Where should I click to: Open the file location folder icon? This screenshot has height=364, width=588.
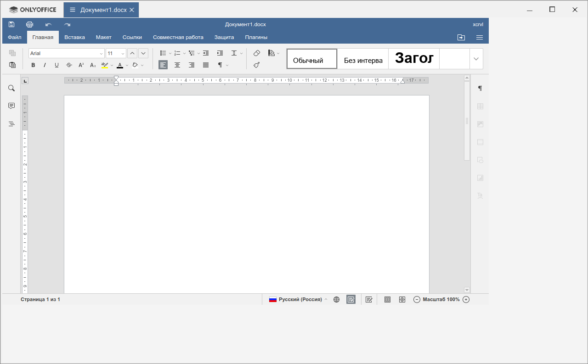[x=461, y=37]
